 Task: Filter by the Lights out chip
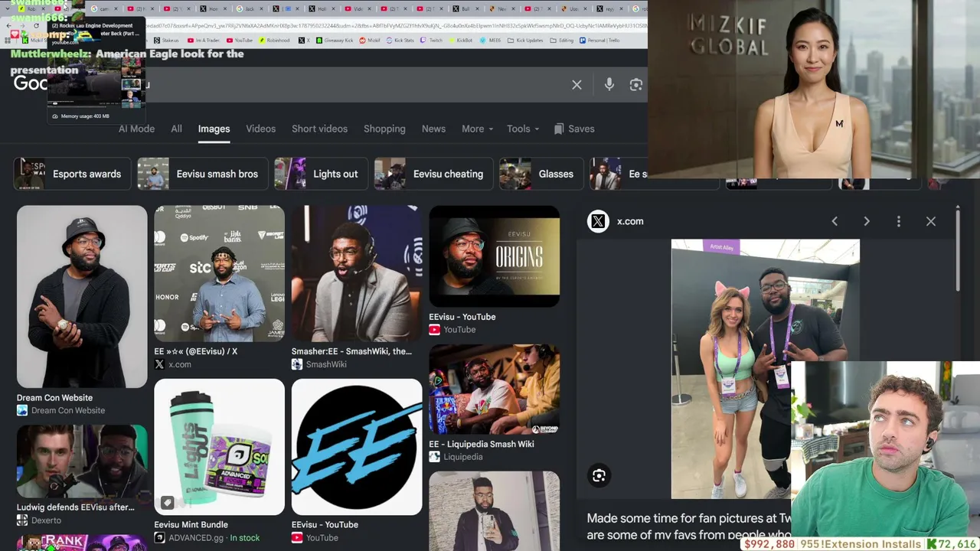(x=321, y=174)
